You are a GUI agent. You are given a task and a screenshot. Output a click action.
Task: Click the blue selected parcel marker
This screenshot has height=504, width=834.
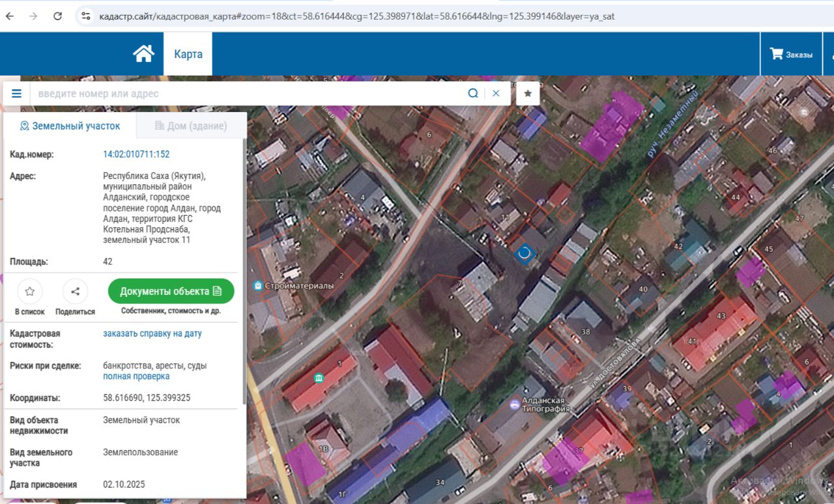click(x=525, y=253)
